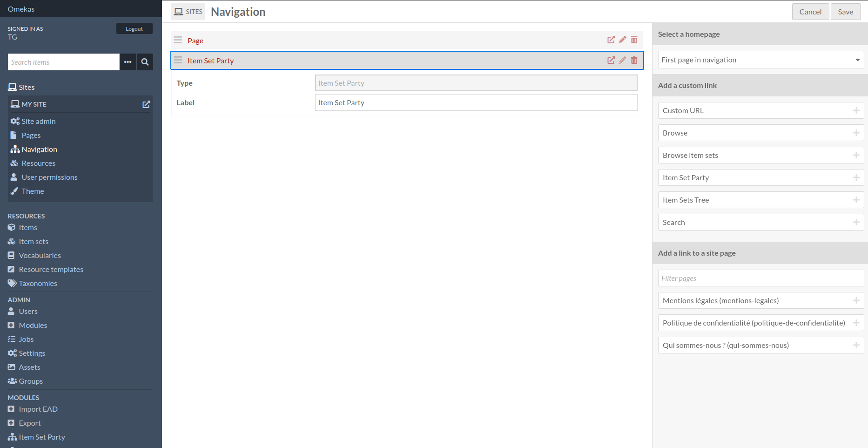Focus the Search items field
Image resolution: width=868 pixels, height=448 pixels.
(64, 62)
